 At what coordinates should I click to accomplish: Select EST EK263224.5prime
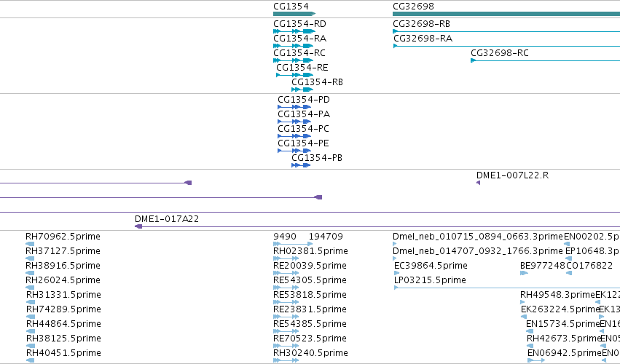pyautogui.click(x=560, y=309)
